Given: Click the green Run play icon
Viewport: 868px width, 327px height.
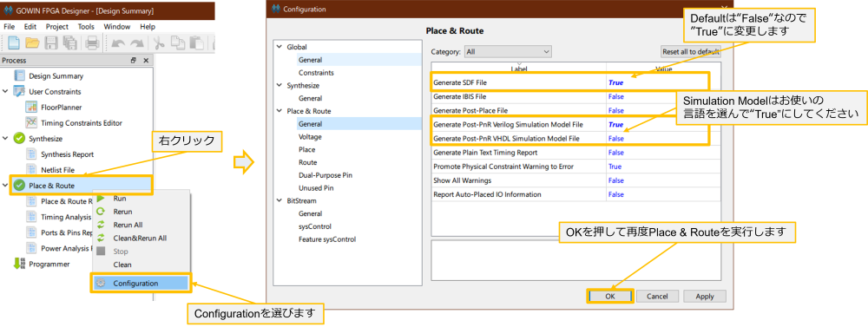Looking at the screenshot, I should coord(100,198).
